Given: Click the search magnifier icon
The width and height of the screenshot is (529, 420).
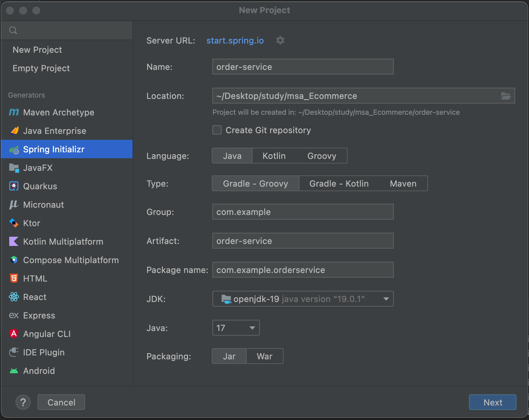Looking at the screenshot, I should (x=13, y=30).
